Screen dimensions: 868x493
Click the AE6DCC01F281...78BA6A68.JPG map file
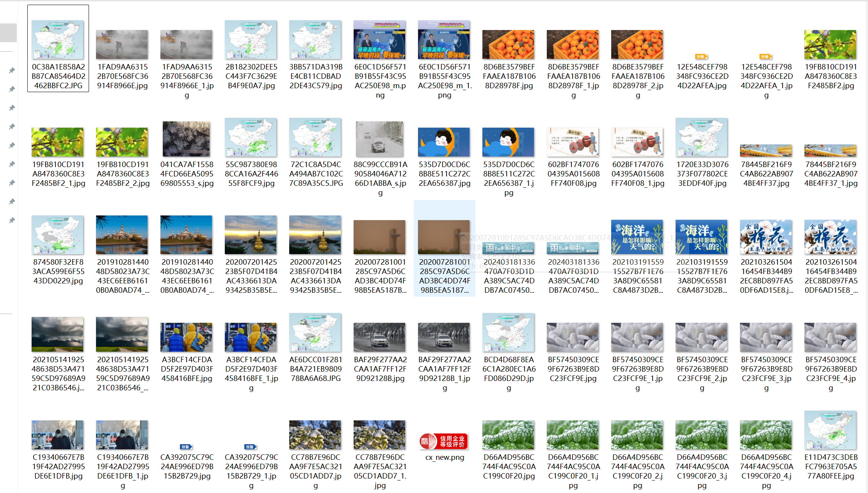coord(315,333)
